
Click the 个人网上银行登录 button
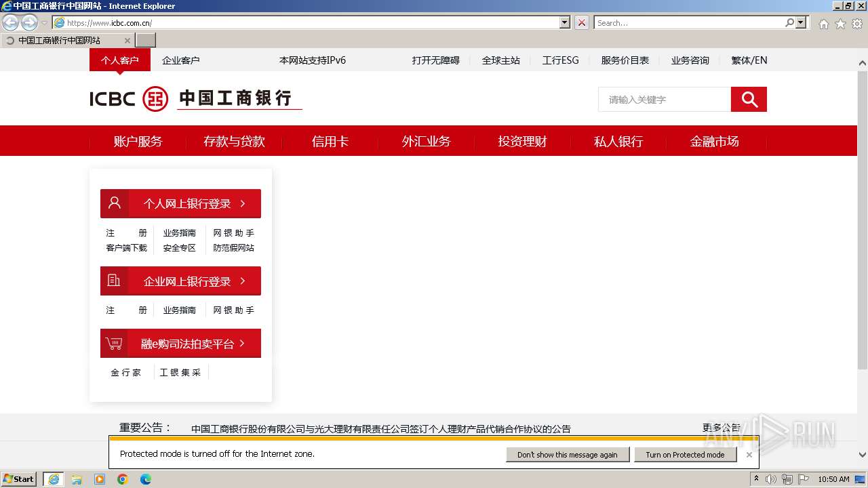pyautogui.click(x=180, y=203)
